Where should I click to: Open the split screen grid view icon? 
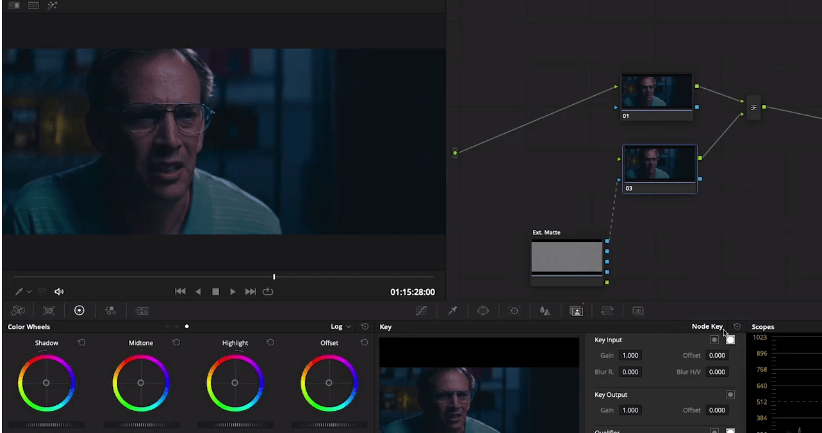33,5
